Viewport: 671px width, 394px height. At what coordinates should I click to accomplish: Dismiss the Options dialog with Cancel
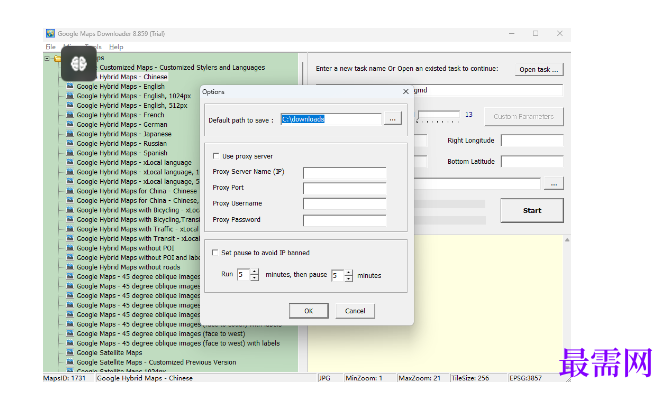click(x=355, y=311)
